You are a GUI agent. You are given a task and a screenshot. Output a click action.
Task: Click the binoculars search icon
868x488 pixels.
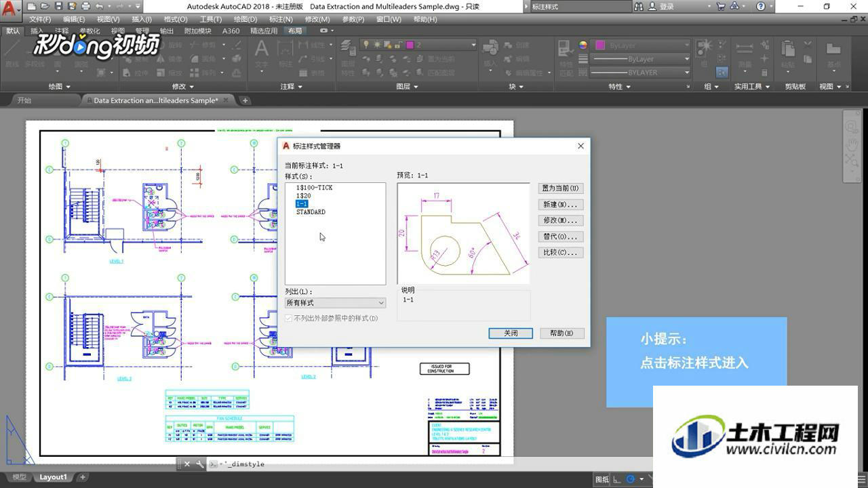click(x=639, y=6)
